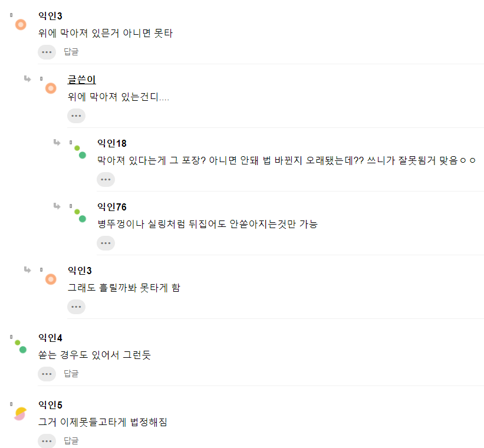
Task: Open more options under 글쓴이's reply
Action: point(76,116)
